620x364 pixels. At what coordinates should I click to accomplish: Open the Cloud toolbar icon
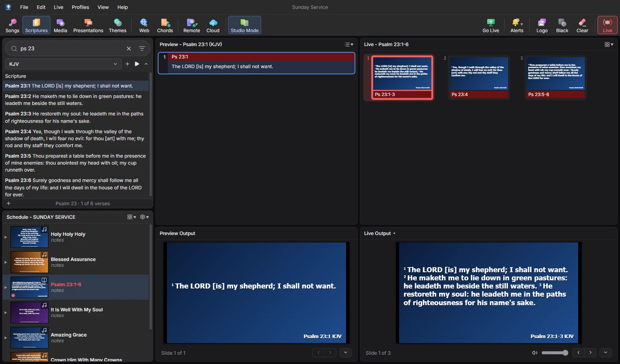click(213, 25)
